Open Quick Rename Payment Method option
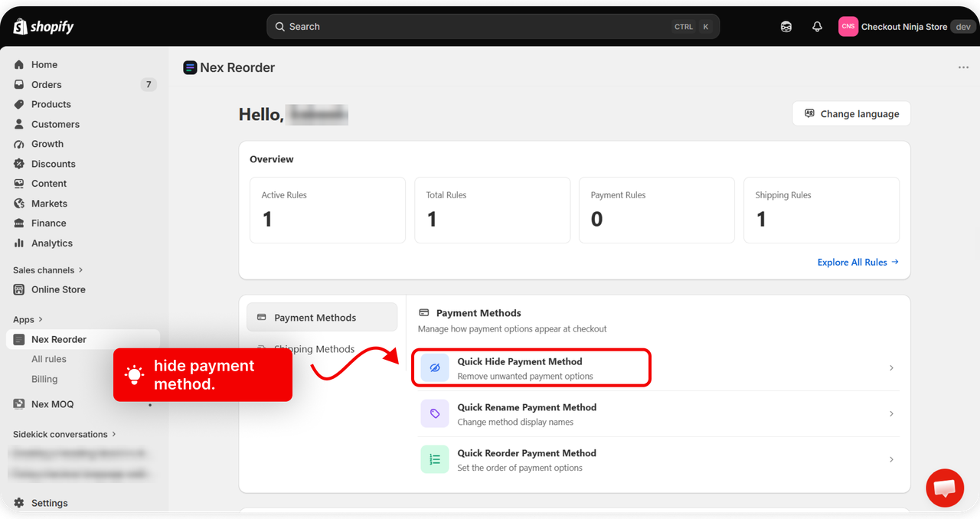 click(x=658, y=414)
